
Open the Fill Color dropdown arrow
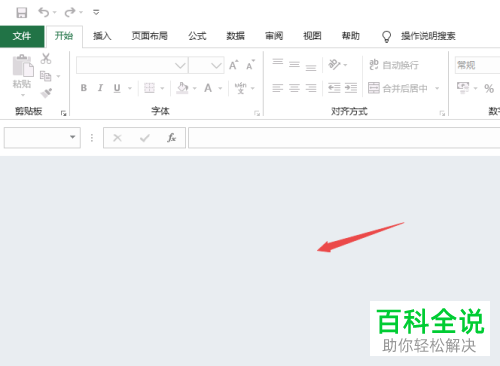coord(195,88)
